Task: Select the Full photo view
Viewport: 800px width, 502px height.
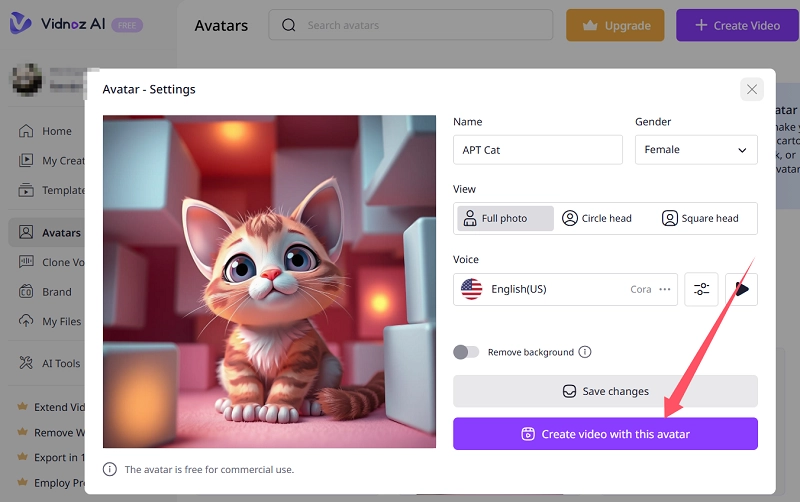Action: point(505,218)
